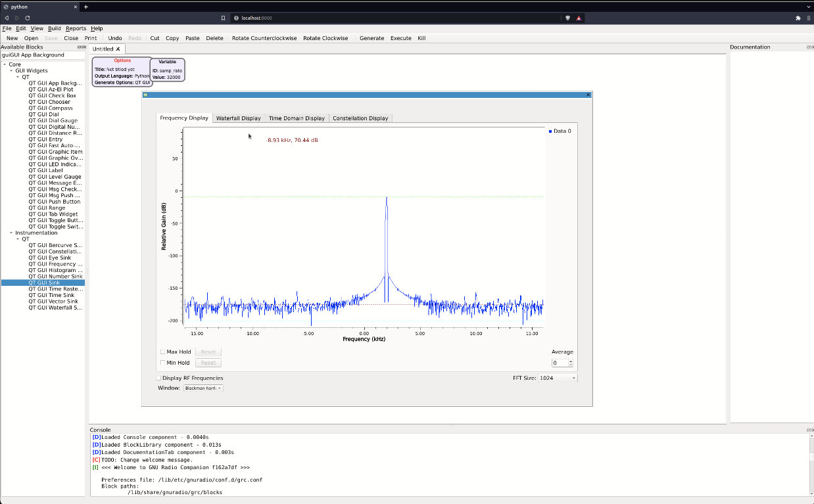The width and height of the screenshot is (814, 504).
Task: Open the FFT Size dropdown
Action: point(557,377)
